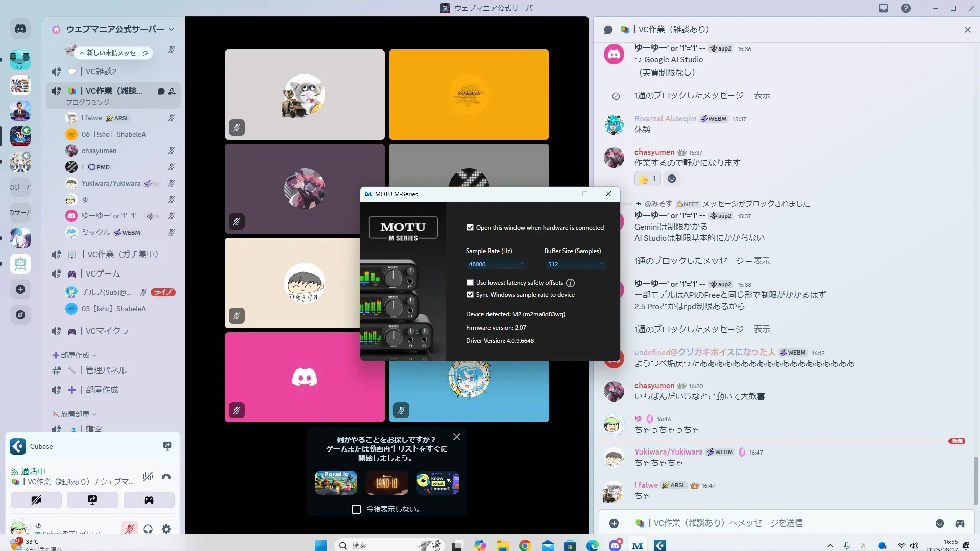
Task: Open the screen share button
Action: click(x=92, y=500)
